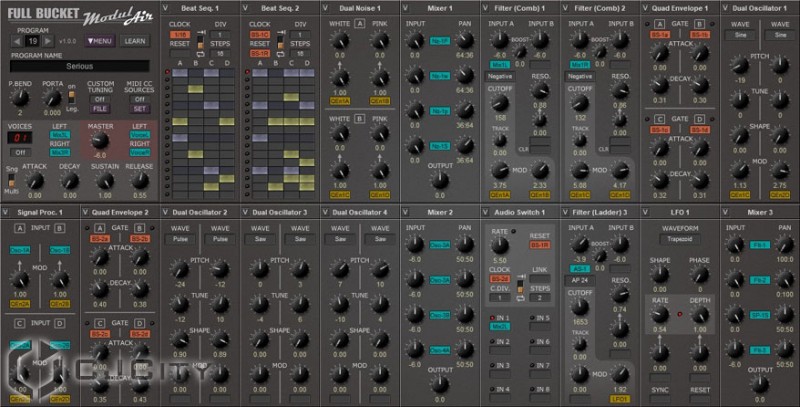
Task: Click the SUSTAIN knob in the main envelope
Action: click(105, 181)
